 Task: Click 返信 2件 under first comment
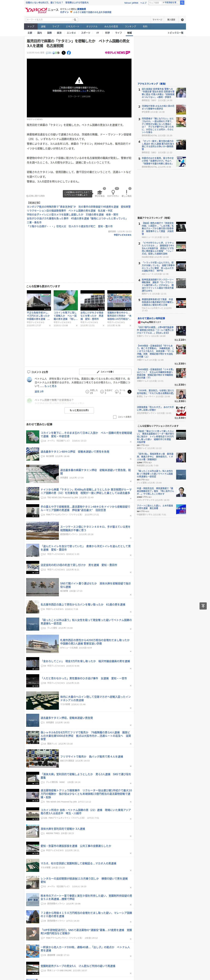point(39,392)
